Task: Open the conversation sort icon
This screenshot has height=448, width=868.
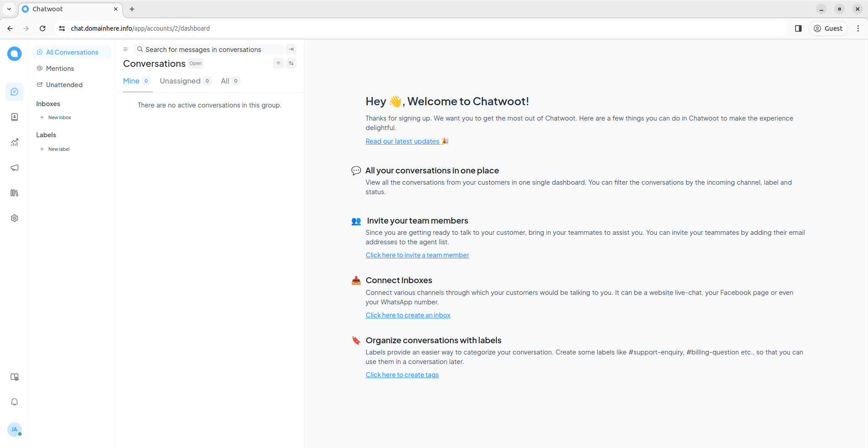Action: pyautogui.click(x=291, y=63)
